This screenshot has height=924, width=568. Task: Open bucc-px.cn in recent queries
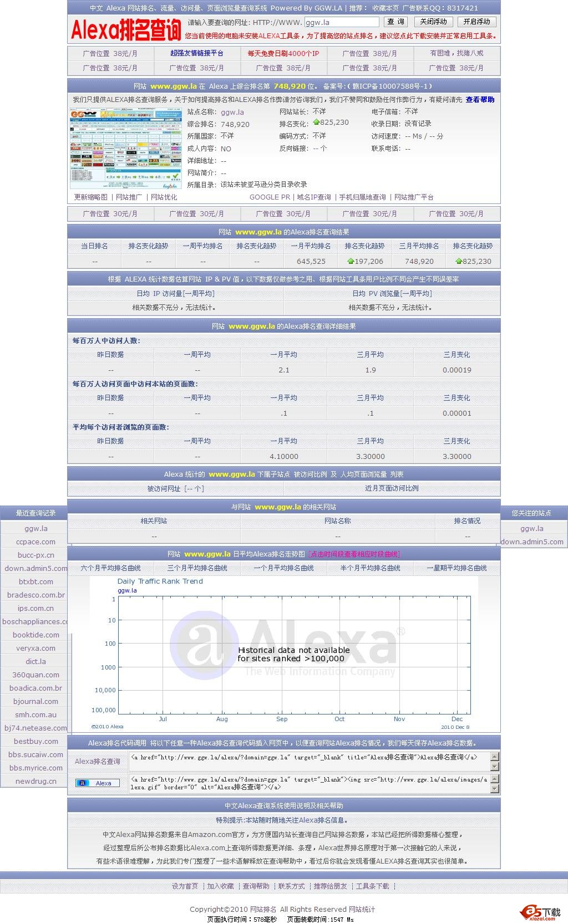click(35, 555)
